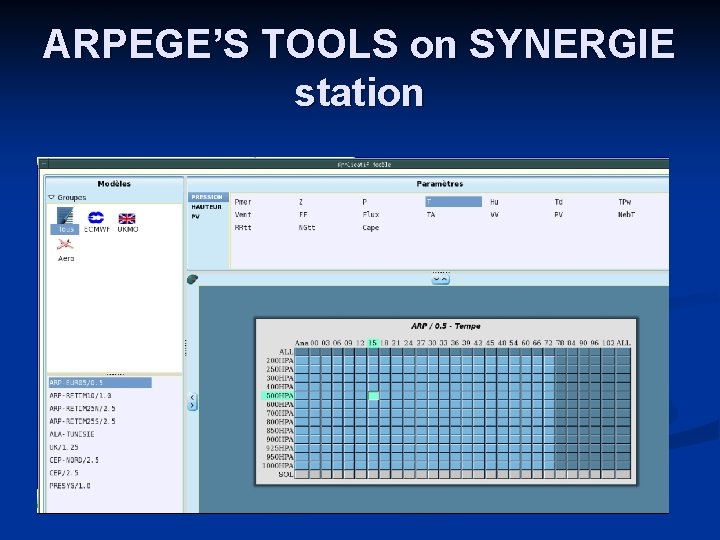Image resolution: width=720 pixels, height=540 pixels.
Task: Pick the VV parameter
Action: tap(495, 214)
